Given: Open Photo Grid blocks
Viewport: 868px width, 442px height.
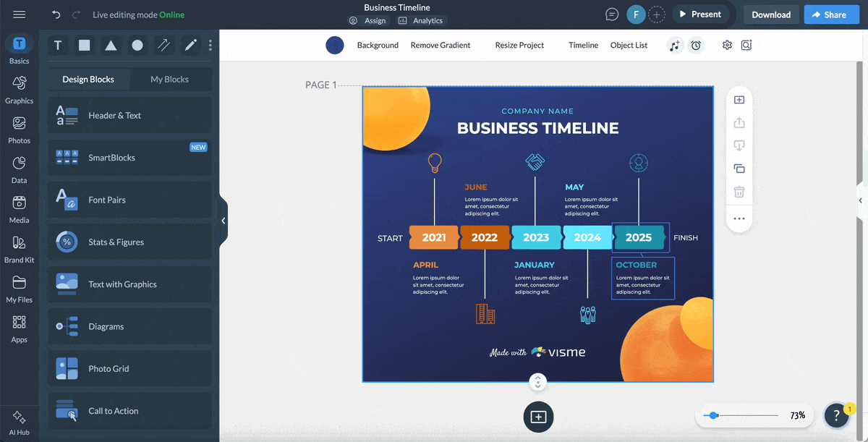Looking at the screenshot, I should click(x=129, y=368).
